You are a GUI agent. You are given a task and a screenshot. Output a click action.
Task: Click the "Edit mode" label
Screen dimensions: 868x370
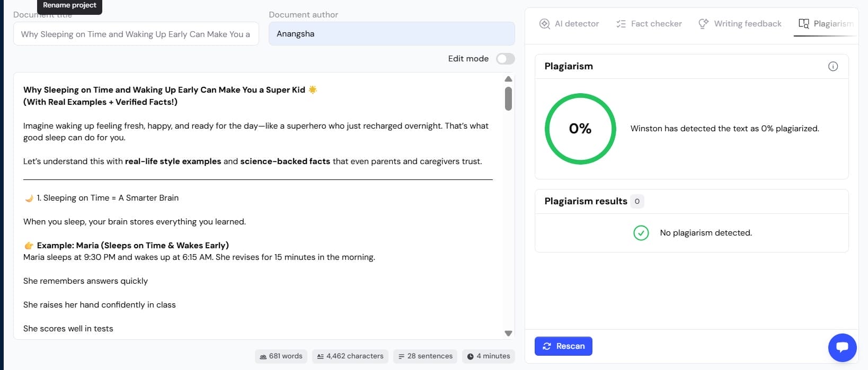pos(468,59)
